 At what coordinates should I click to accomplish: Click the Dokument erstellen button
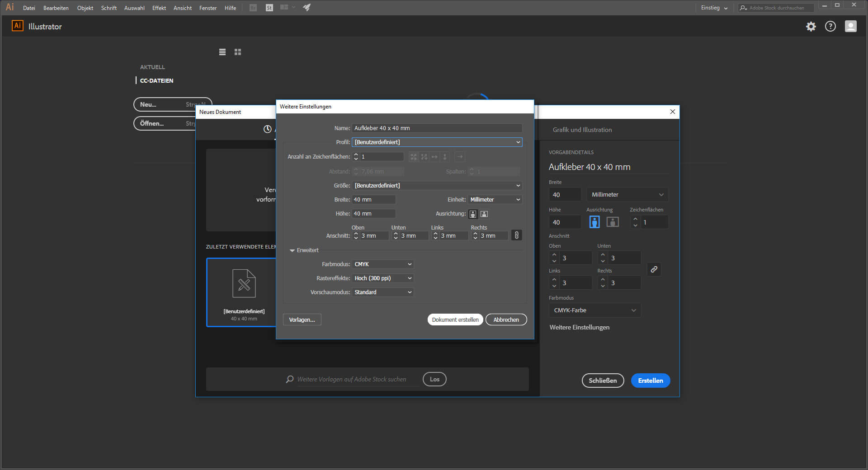pos(455,320)
